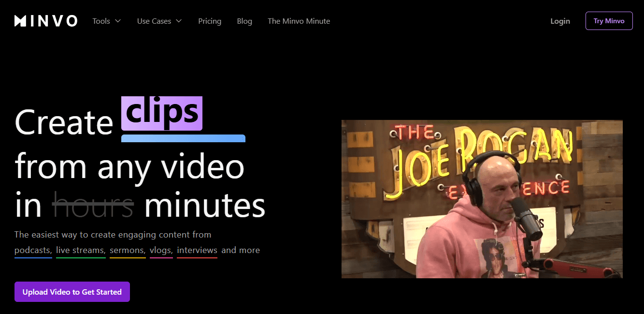
Task: Click the Minvo logo
Action: coord(46,21)
